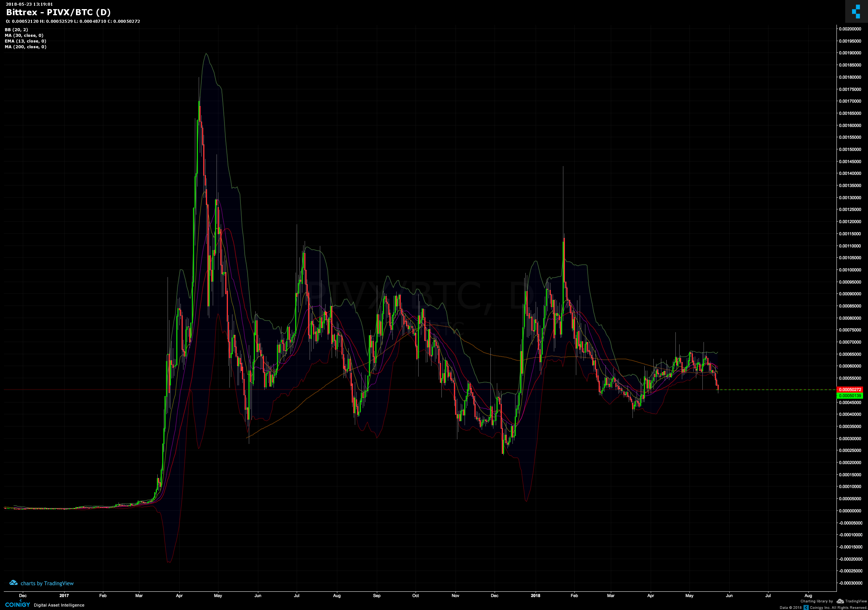Click the Apr 2017 label on time axis

[x=179, y=596]
